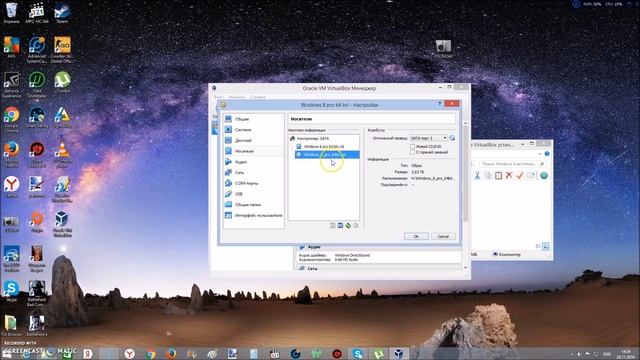The image size is (640, 360).
Task: Click the Audio section header in the Manager details
Action: tap(378, 247)
